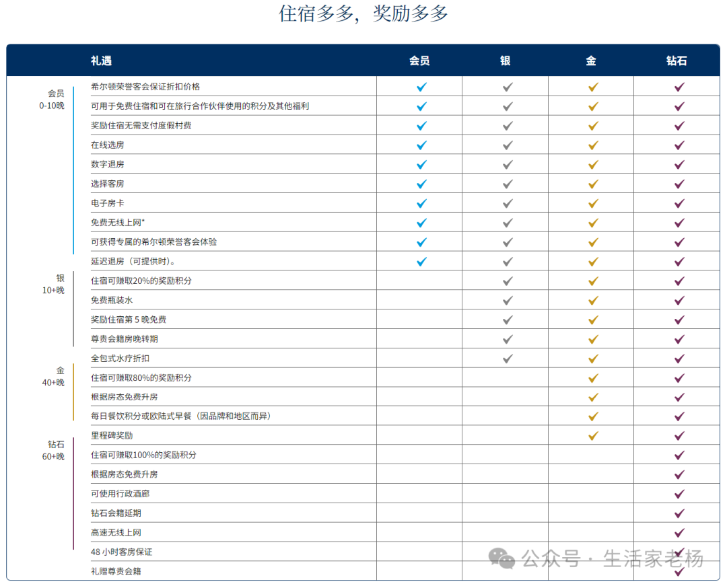Select the blue checkmark for 数字退房
The width and height of the screenshot is (727, 588).
(421, 163)
